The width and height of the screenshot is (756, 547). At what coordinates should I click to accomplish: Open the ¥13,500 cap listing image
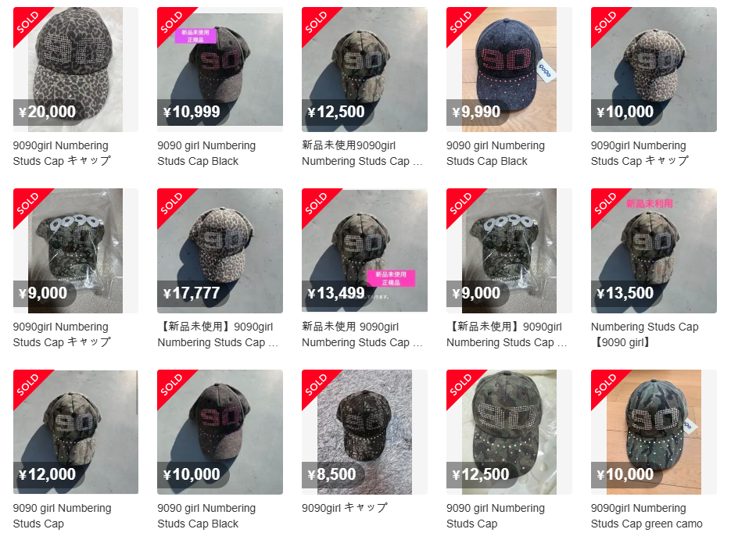[654, 251]
